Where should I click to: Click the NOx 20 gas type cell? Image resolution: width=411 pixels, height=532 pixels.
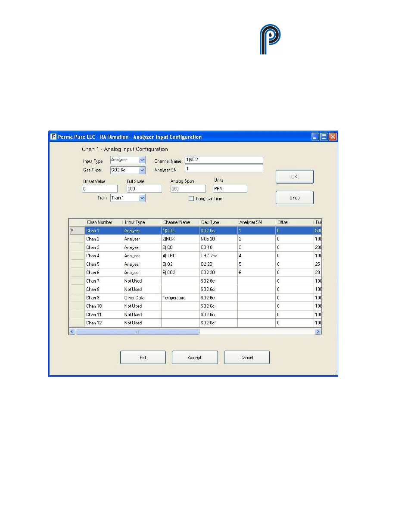pos(218,239)
